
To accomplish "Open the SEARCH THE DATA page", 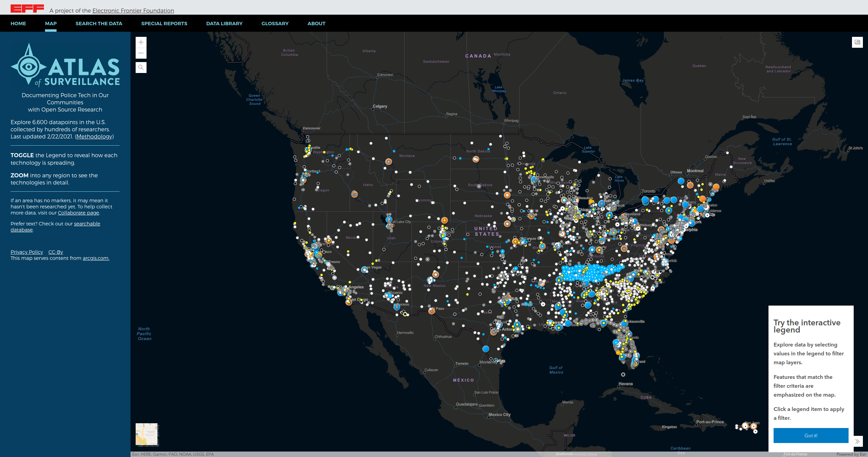I will click(98, 23).
